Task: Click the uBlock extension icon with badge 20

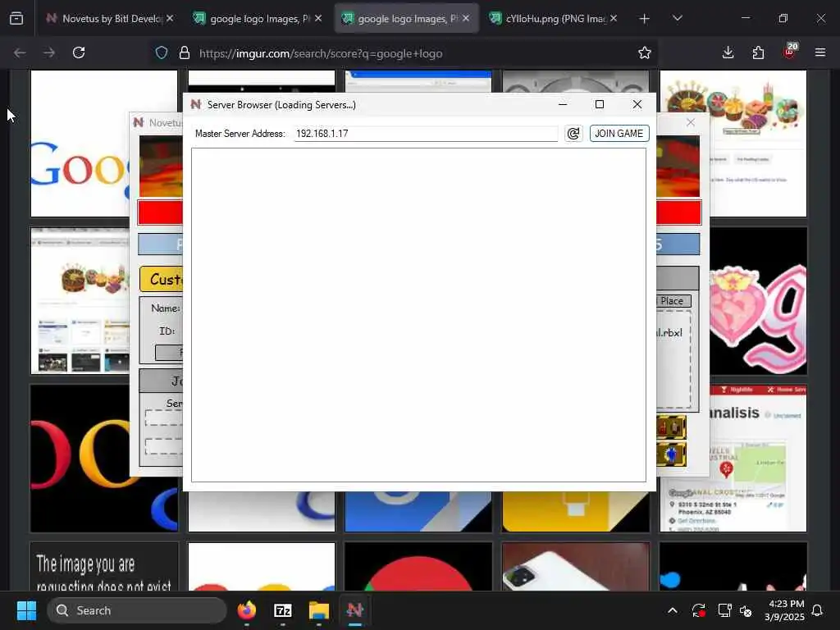Action: (790, 52)
